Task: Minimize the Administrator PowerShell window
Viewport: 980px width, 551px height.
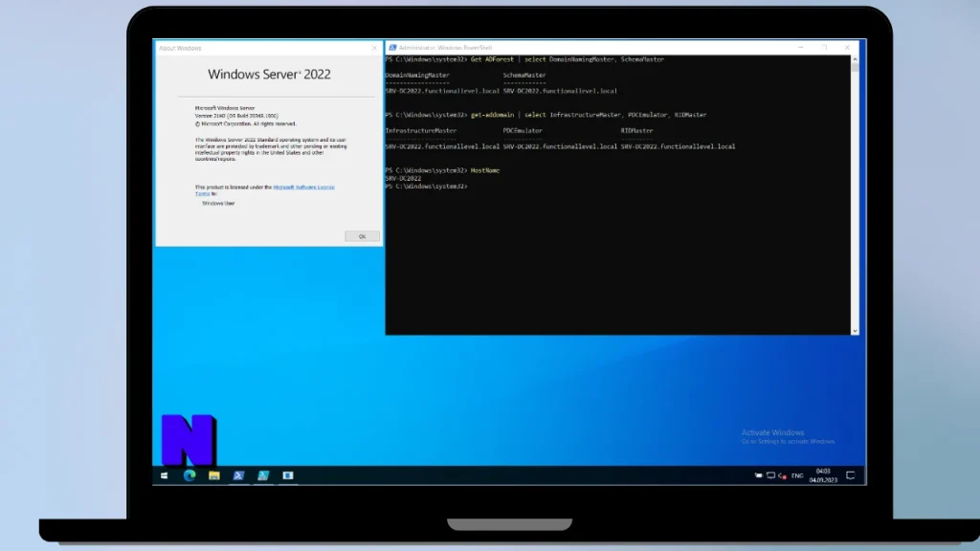Action: [801, 48]
